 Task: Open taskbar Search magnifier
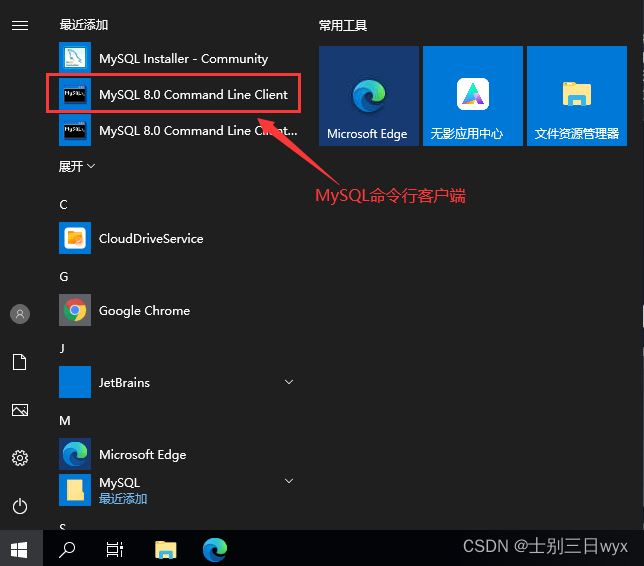click(x=67, y=550)
